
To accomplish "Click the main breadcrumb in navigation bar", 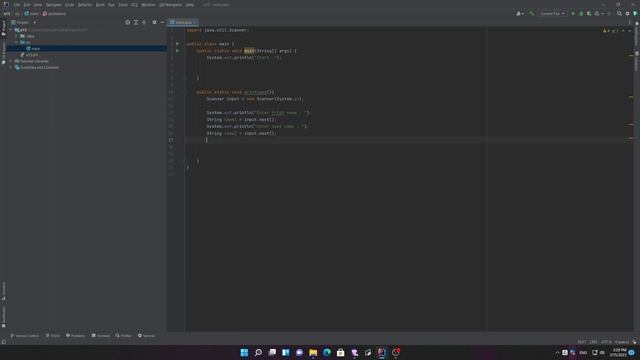I will pyautogui.click(x=31, y=13).
